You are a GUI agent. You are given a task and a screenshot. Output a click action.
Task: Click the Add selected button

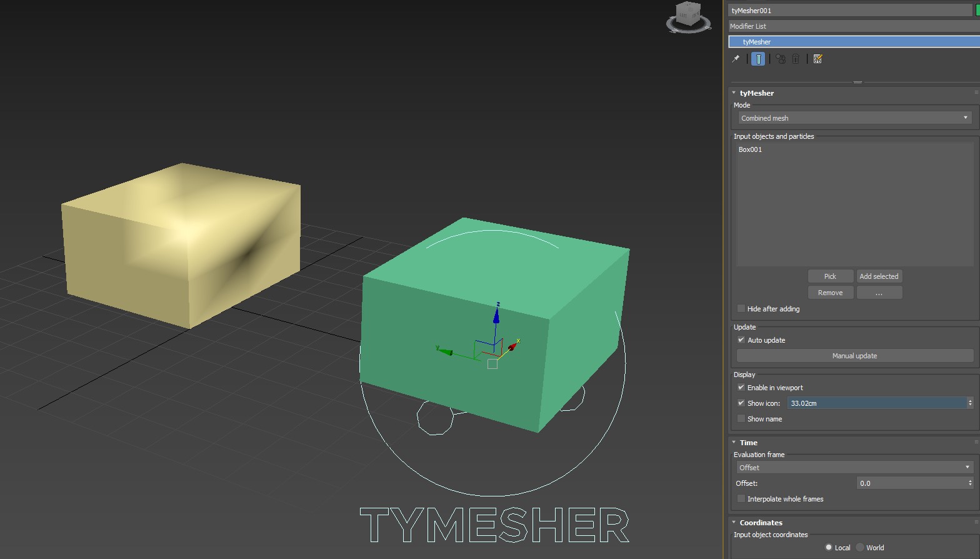[879, 276]
